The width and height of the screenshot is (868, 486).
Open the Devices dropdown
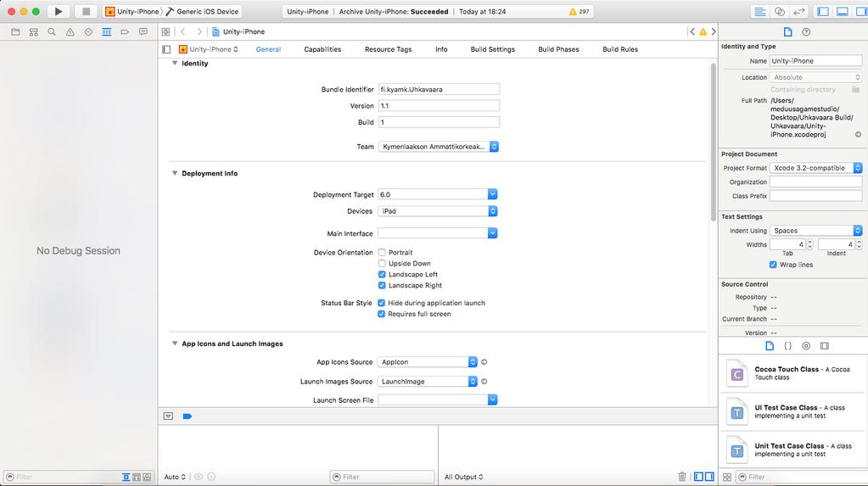point(437,211)
